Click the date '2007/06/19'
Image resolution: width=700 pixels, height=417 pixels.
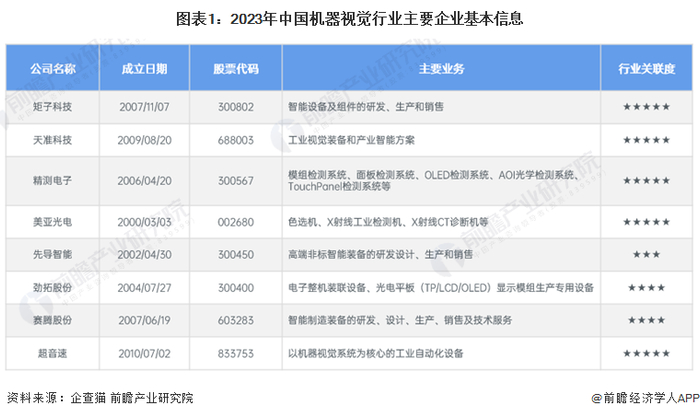pyautogui.click(x=144, y=320)
